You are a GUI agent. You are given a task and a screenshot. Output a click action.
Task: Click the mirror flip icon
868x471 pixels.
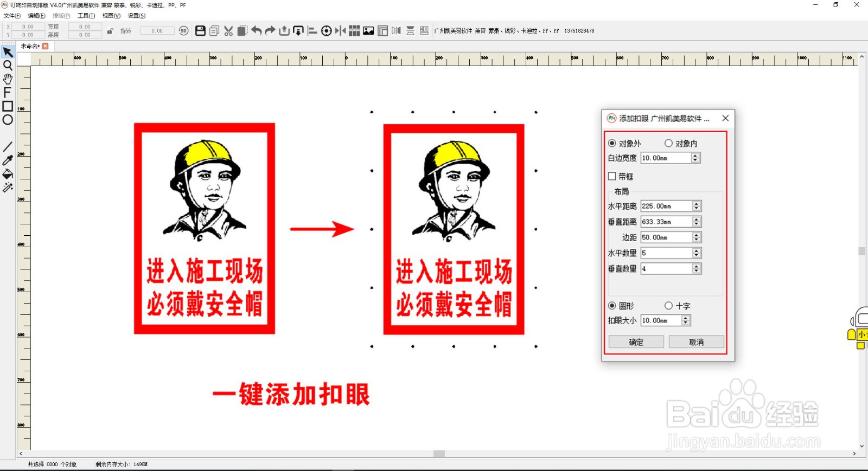click(x=341, y=31)
